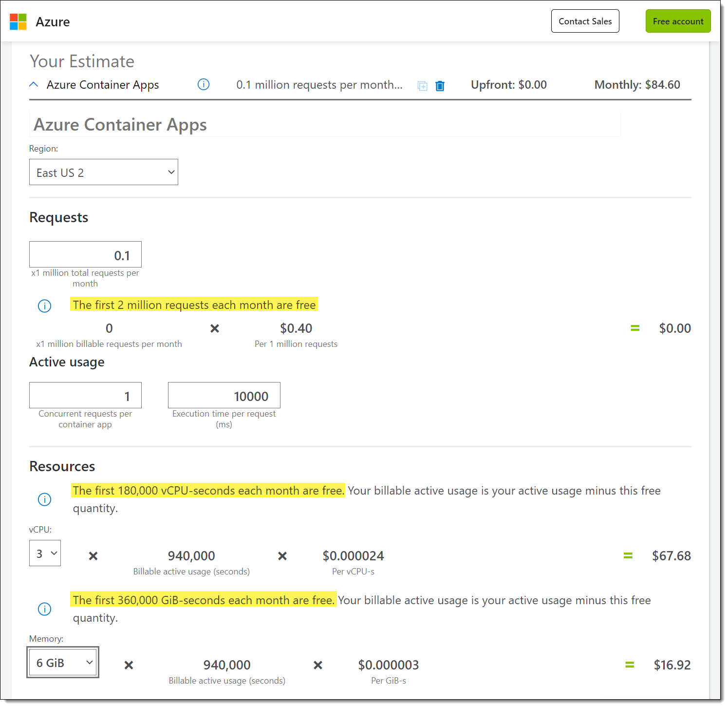This screenshot has height=707, width=728.
Task: Click the Your Estimate heading
Action: 82,61
